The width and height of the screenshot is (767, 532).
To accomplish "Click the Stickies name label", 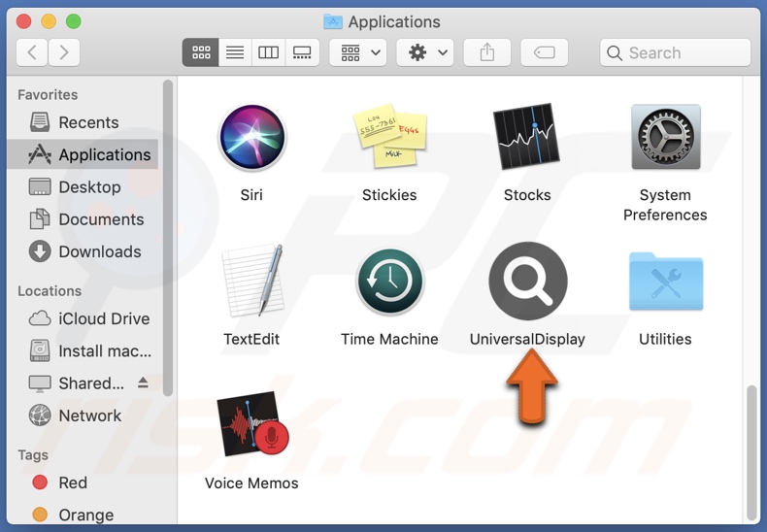I will (x=389, y=195).
